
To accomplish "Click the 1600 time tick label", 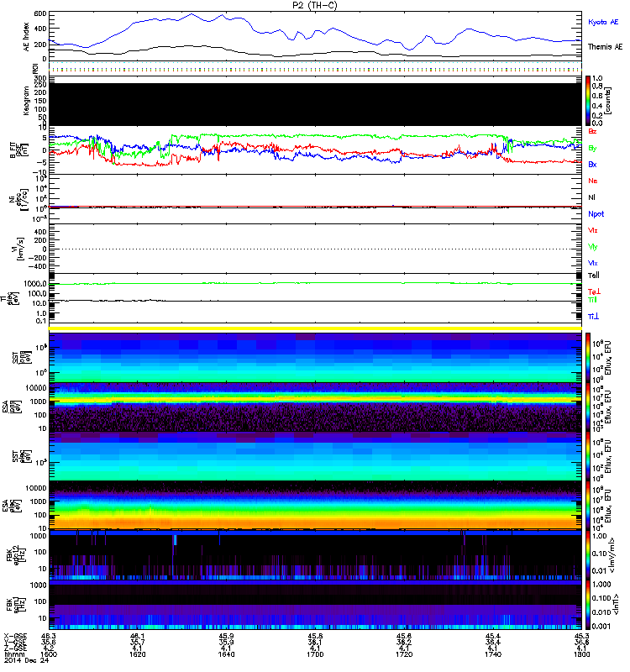I will point(49,654).
